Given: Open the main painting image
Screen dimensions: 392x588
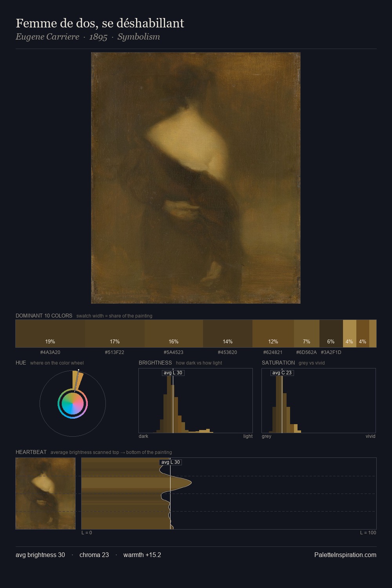Looking at the screenshot, I should [196, 178].
